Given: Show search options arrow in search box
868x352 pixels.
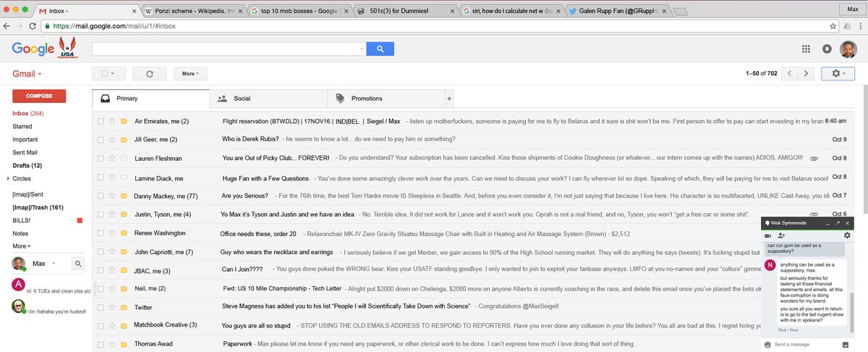Looking at the screenshot, I should coord(362,49).
